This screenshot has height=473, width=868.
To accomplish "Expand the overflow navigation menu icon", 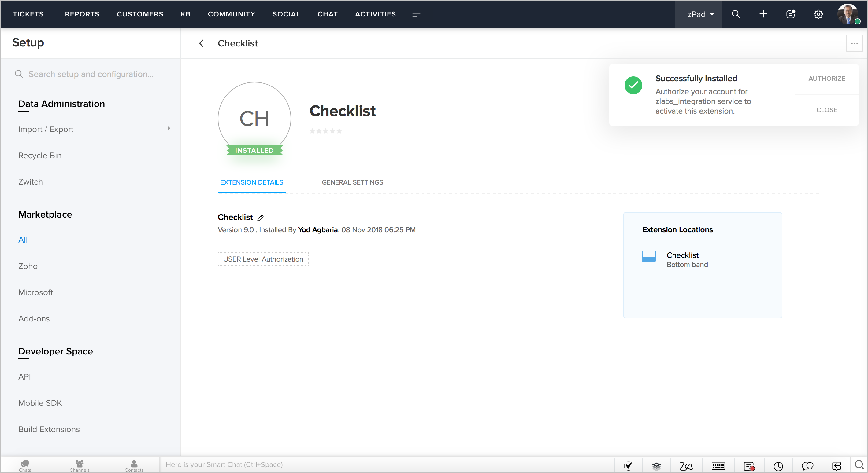I will click(416, 14).
